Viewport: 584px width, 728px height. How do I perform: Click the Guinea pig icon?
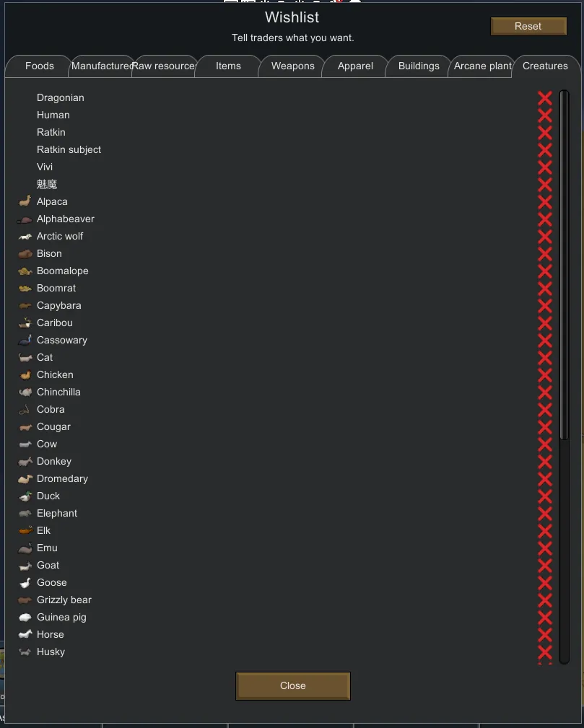coord(25,618)
